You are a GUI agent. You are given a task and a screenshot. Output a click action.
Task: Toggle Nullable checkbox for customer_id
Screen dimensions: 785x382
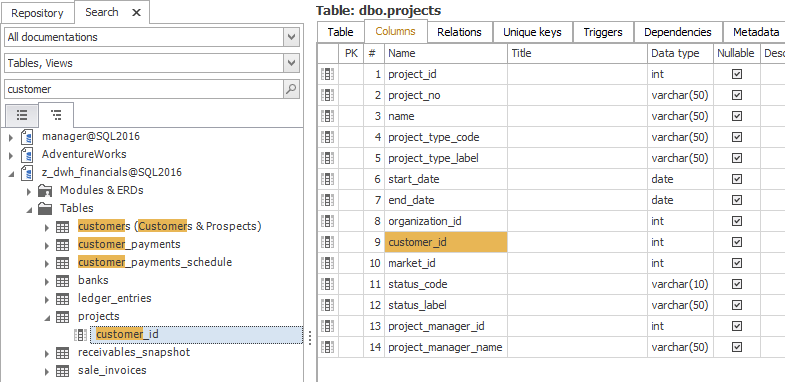click(737, 242)
